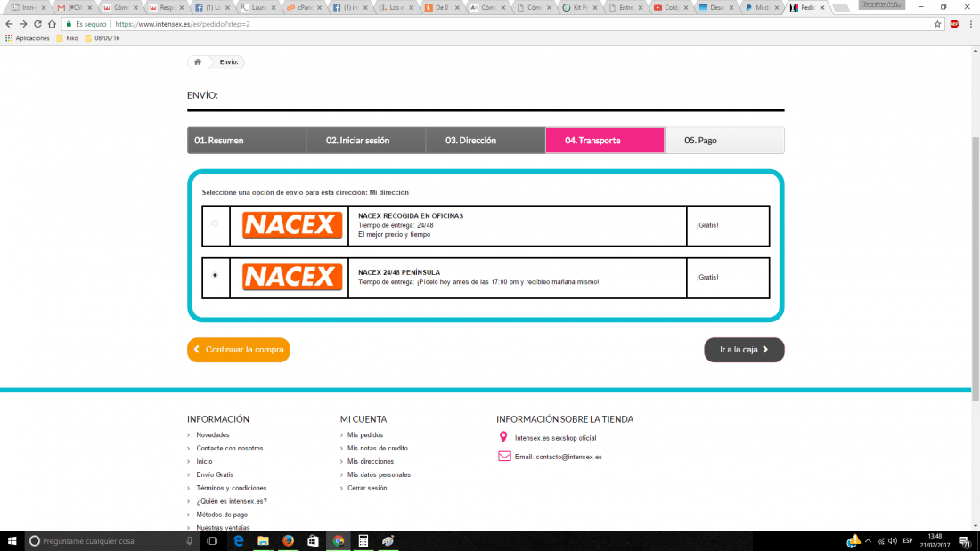Go to step 05. Pago

724,141
